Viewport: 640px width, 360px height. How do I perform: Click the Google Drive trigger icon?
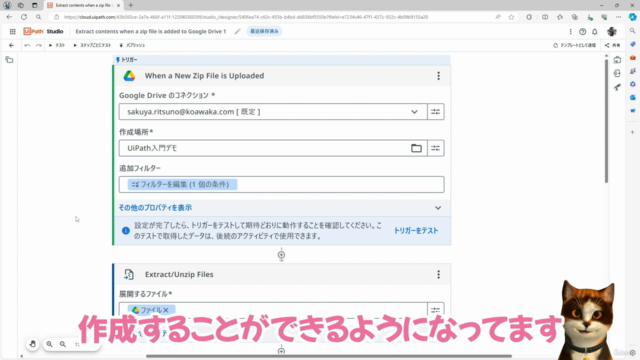click(x=129, y=76)
